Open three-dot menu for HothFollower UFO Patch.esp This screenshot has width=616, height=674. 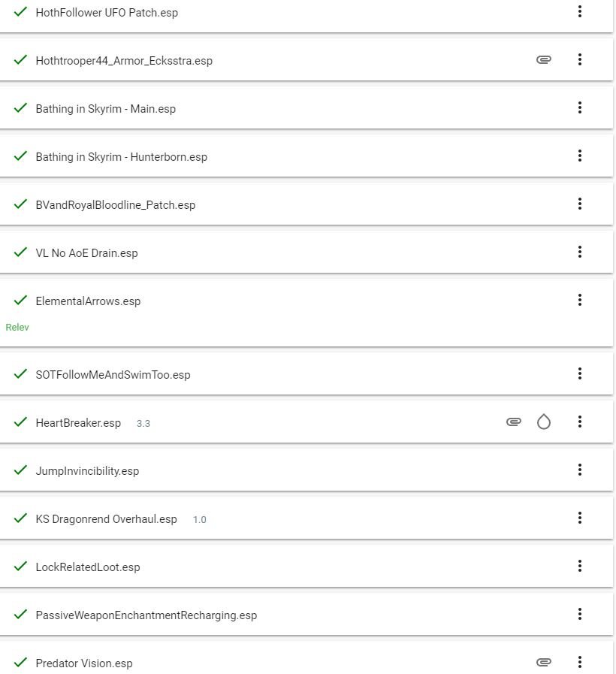579,11
